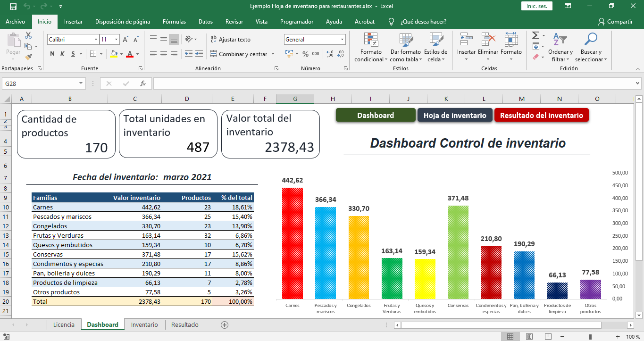Viewport: 644px width, 341px height.
Task: Click the Cut scissors icon
Action: [x=28, y=35]
